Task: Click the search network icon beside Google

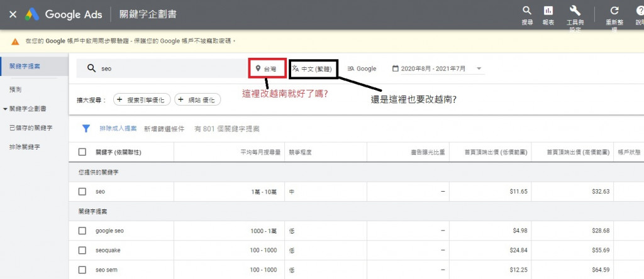Action: pyautogui.click(x=351, y=68)
